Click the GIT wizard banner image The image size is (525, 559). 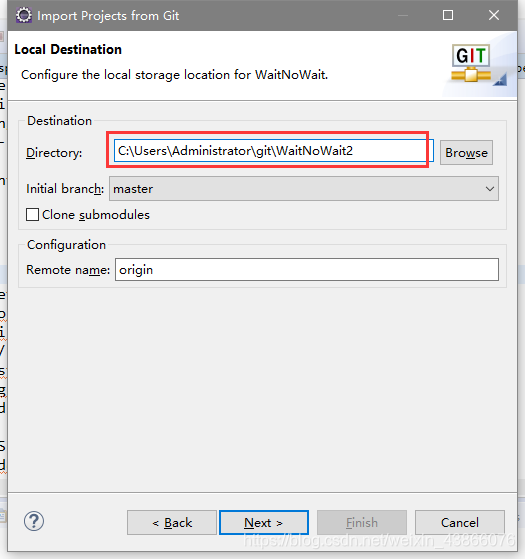point(479,65)
